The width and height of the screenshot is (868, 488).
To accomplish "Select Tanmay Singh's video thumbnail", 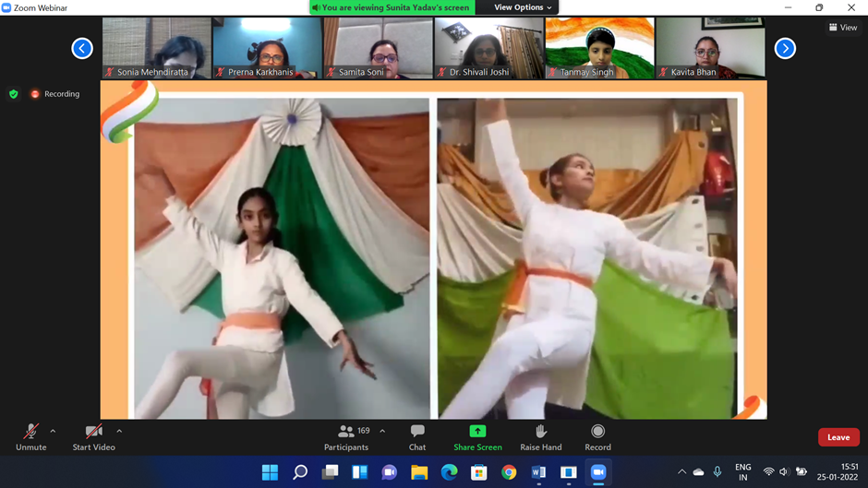I will coord(599,48).
